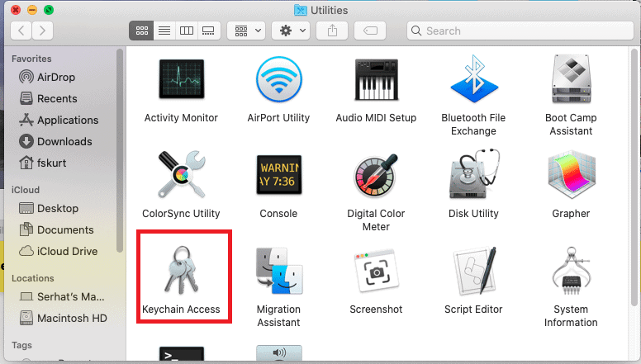Select Serhat's Mac in Locations
This screenshot has width=641, height=364.
(62, 296)
